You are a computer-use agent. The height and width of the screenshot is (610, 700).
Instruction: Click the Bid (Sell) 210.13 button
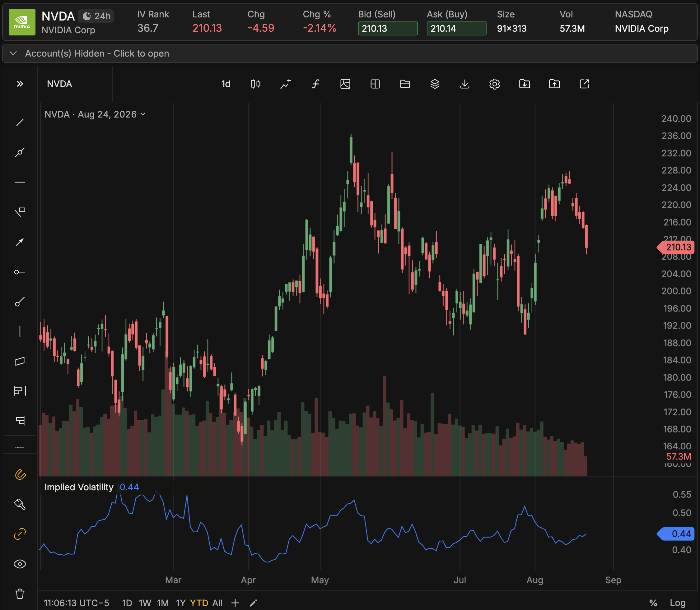388,28
